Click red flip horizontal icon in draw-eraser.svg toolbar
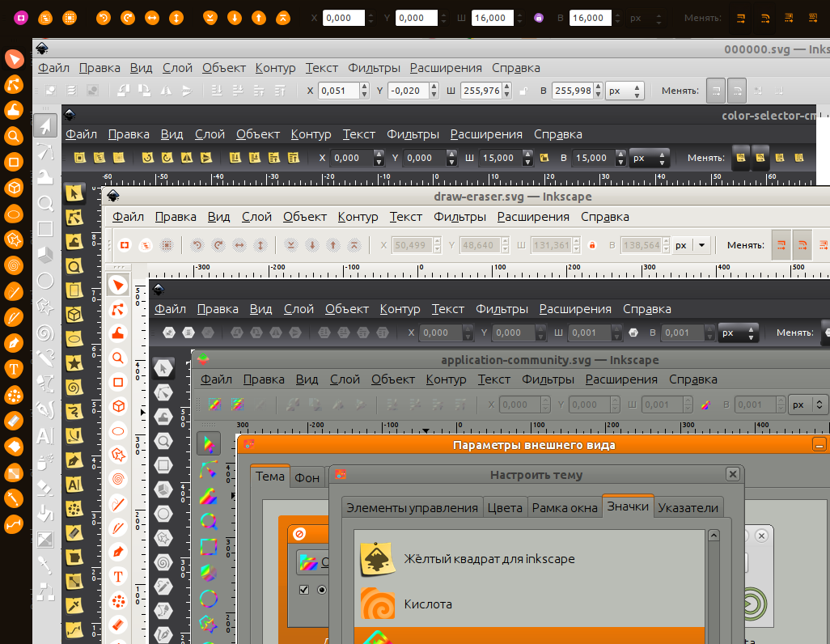The image size is (830, 644). (239, 245)
